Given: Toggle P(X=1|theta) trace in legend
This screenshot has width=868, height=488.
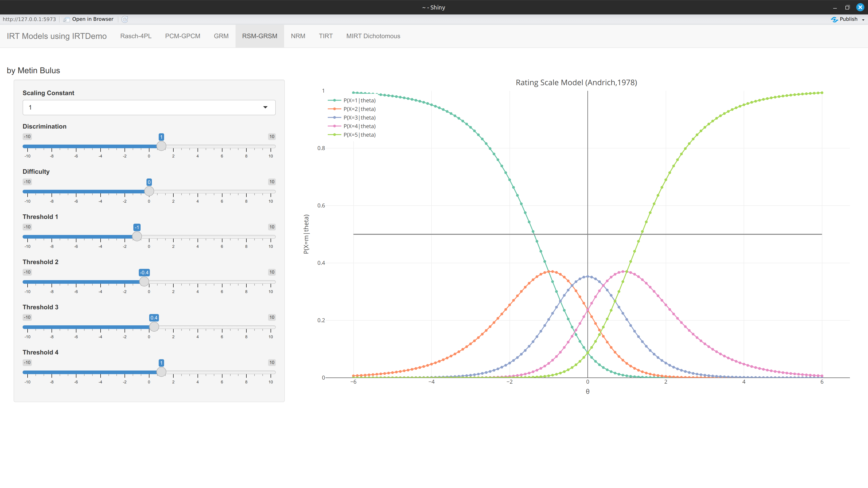Looking at the screenshot, I should click(x=352, y=100).
